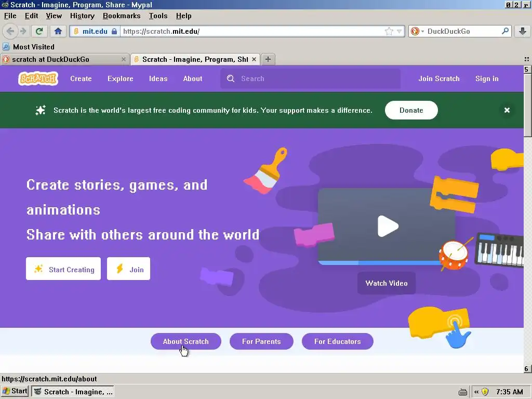The height and width of the screenshot is (399, 532).
Task: Open the Explore link in Scratch navbar
Action: [120, 78]
